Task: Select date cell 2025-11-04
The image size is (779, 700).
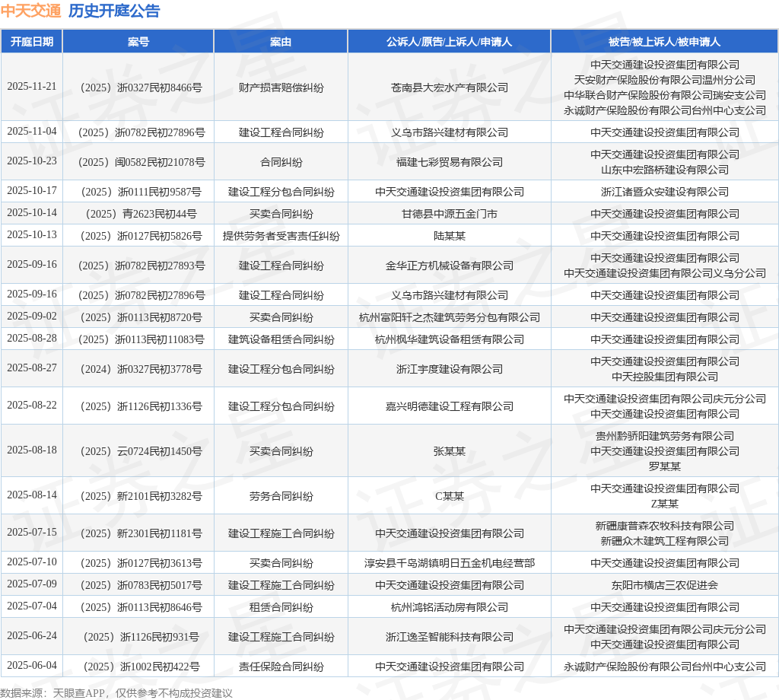Action: click(x=32, y=131)
